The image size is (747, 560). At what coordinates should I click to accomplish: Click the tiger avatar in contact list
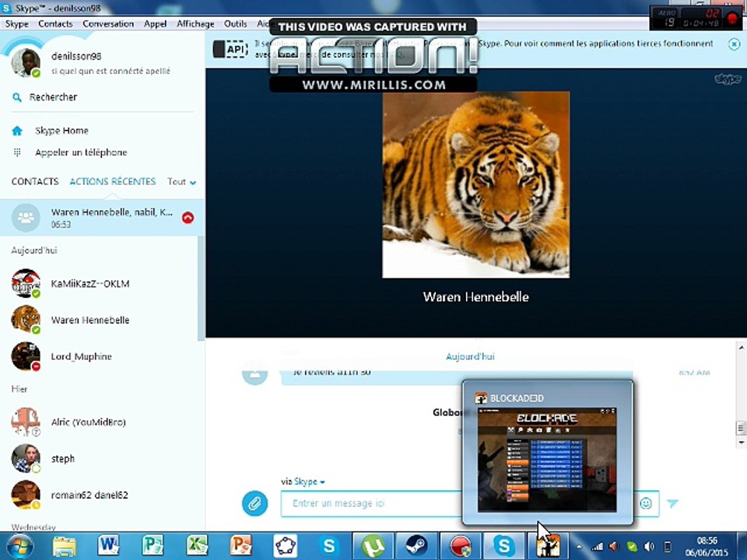(26, 319)
